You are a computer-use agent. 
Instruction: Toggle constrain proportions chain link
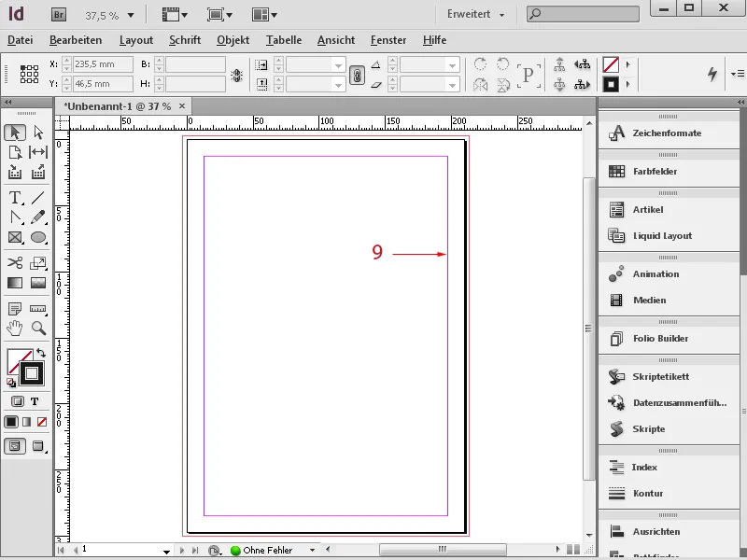click(x=357, y=76)
